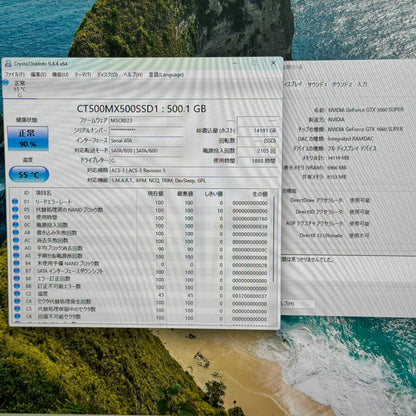Viewport: 416px width, 416px height.
Task: Click blue status icon for row 05
Action: 15,209
